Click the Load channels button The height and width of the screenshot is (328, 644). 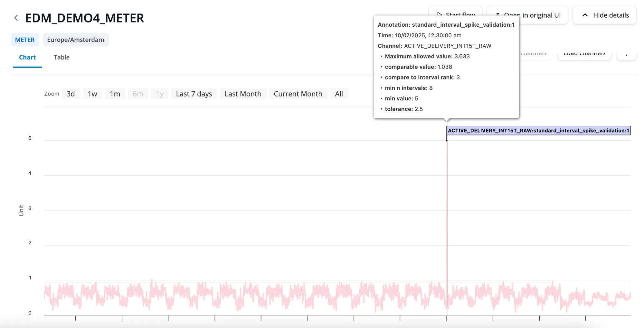coord(584,55)
